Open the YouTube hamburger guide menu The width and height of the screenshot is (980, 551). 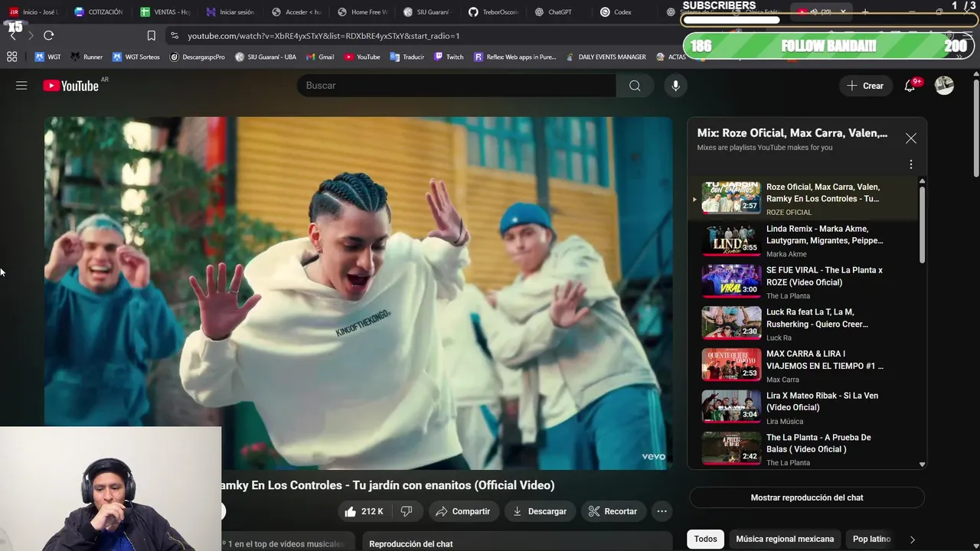click(x=21, y=86)
